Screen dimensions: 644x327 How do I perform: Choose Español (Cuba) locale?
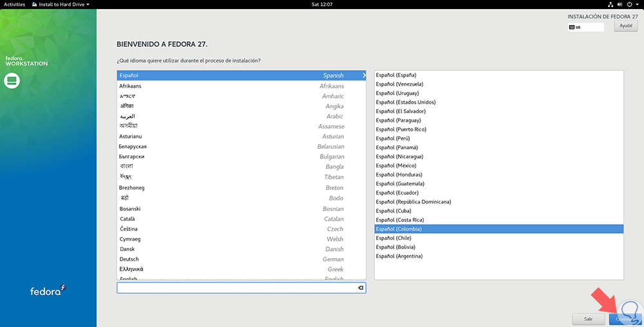pos(499,210)
